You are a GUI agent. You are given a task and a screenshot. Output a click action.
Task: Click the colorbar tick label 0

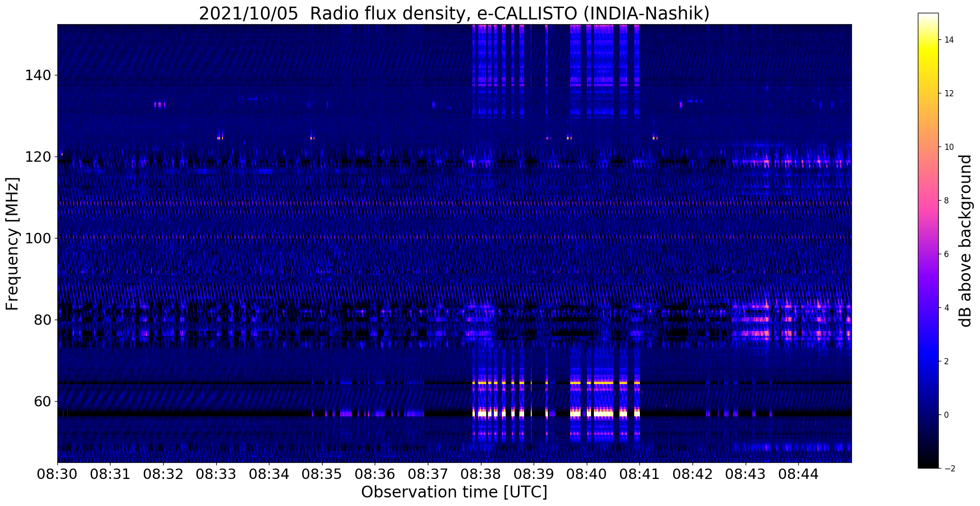[947, 415]
